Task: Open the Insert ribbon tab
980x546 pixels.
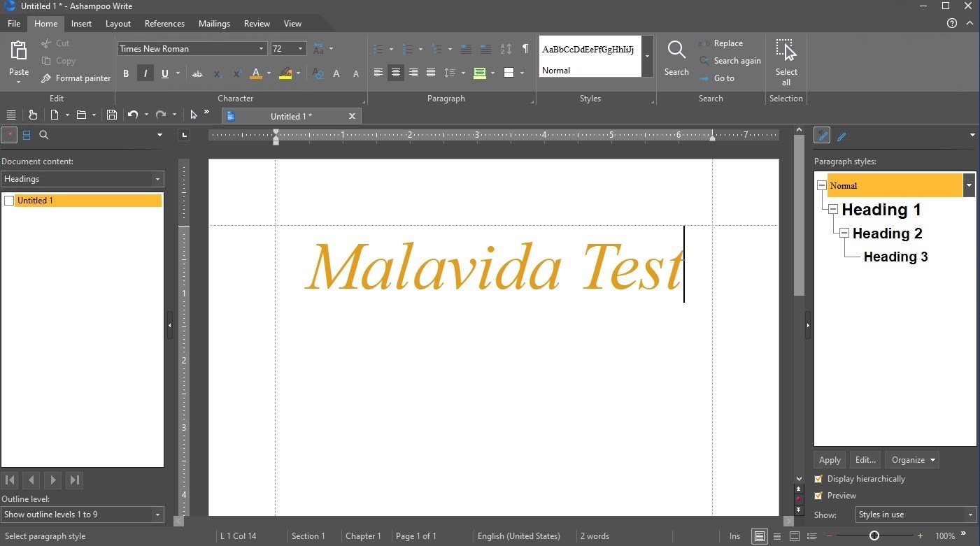Action: [81, 24]
